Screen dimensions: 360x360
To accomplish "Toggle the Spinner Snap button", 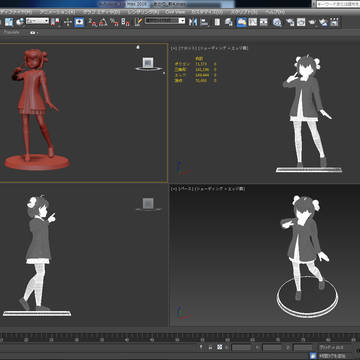I will pyautogui.click(x=125, y=22).
